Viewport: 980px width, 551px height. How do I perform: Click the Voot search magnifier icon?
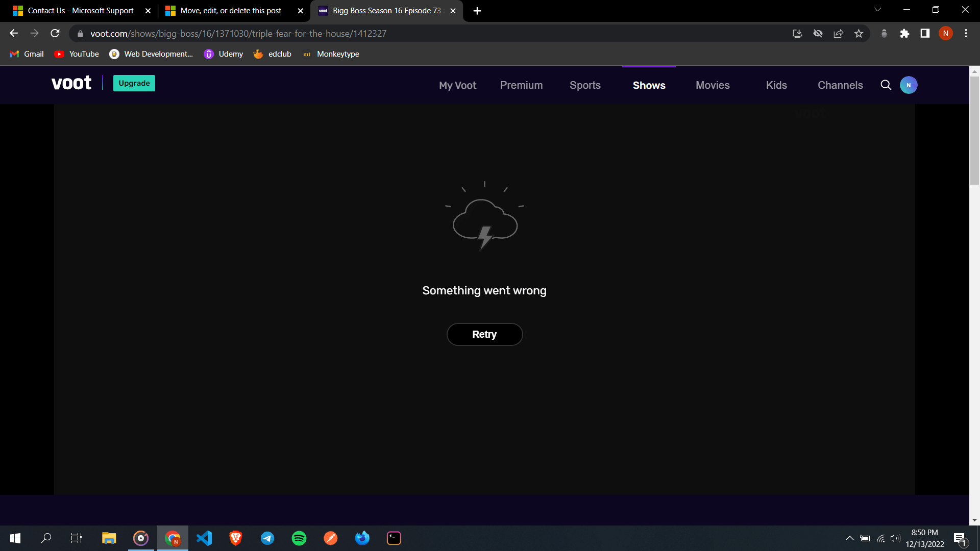[886, 85]
